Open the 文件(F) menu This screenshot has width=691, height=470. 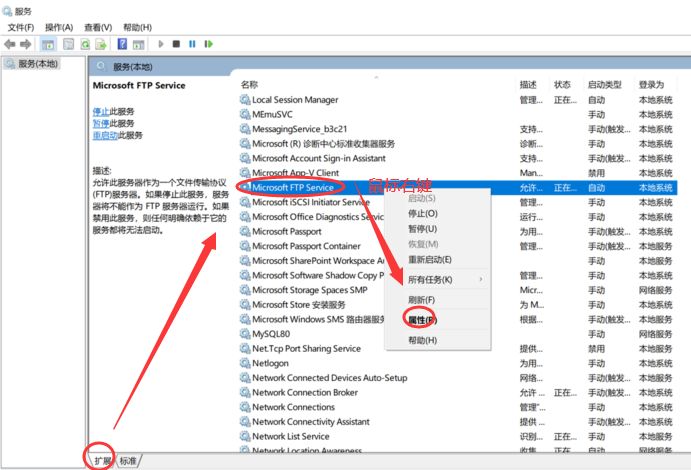[x=21, y=27]
